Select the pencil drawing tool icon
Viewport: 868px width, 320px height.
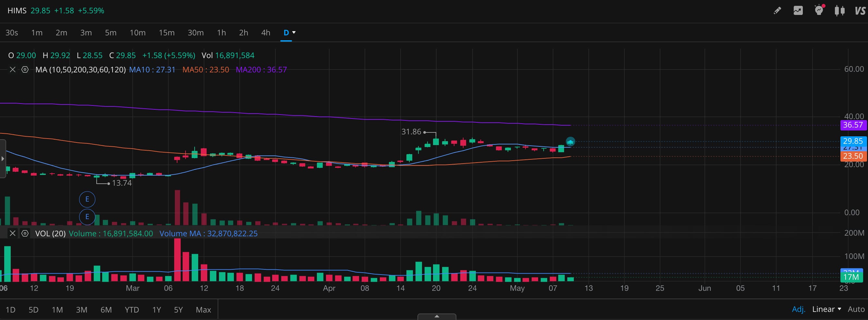(x=778, y=11)
